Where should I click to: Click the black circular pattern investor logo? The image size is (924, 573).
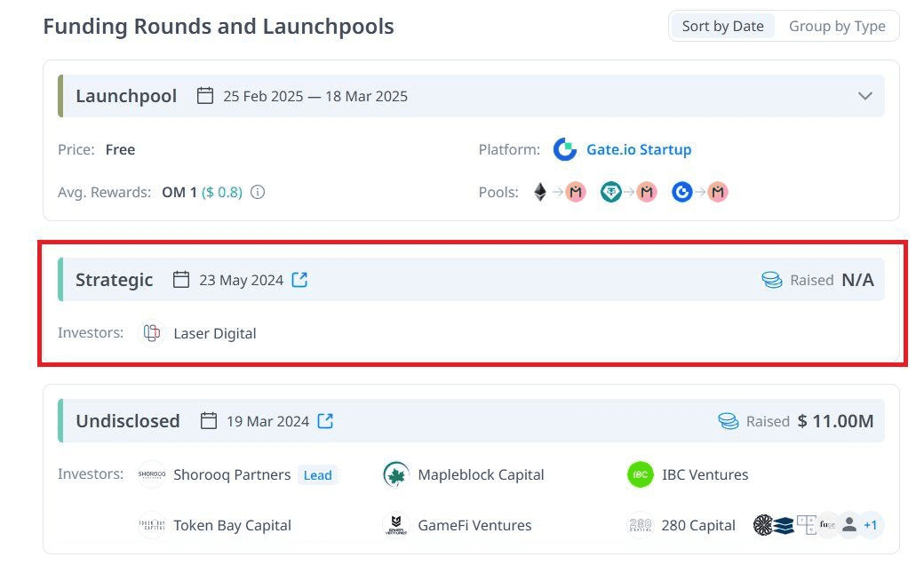point(763,525)
